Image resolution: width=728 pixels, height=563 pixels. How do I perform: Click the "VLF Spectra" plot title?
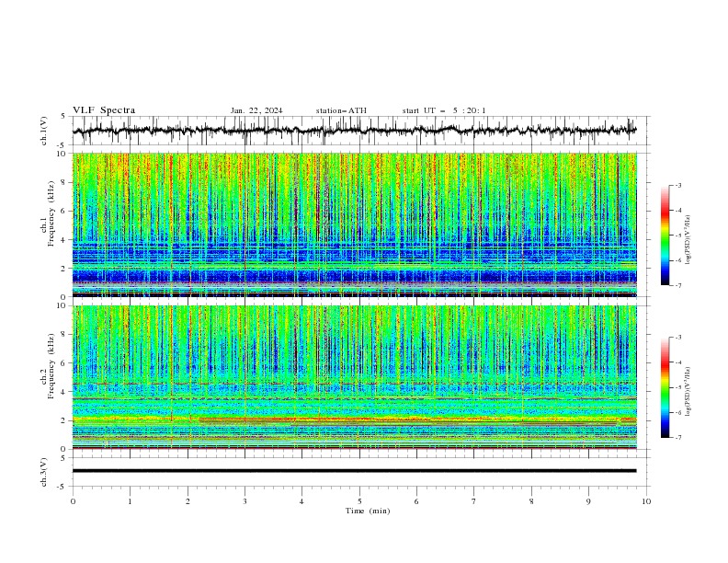point(104,110)
